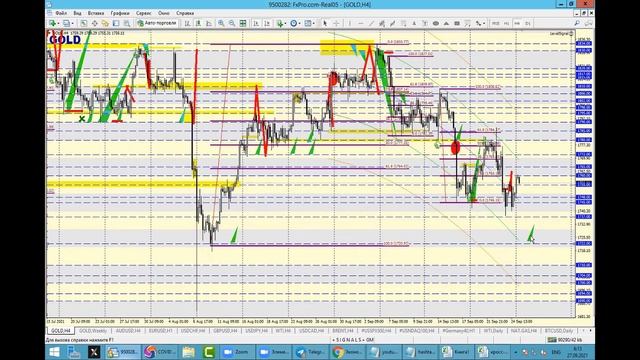Select the Crosshair tool
Image resolution: width=640 pixels, height=360 pixels.
(x=336, y=23)
